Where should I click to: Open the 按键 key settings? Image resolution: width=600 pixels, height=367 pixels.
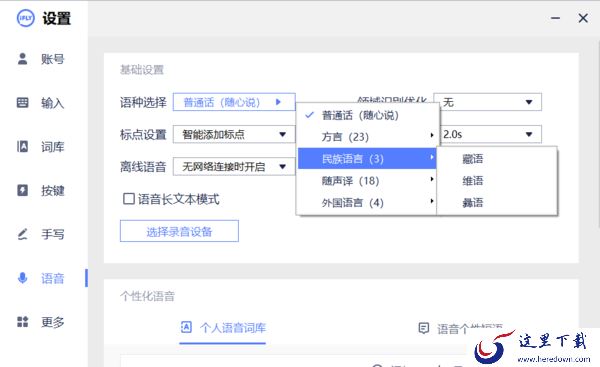[41, 190]
